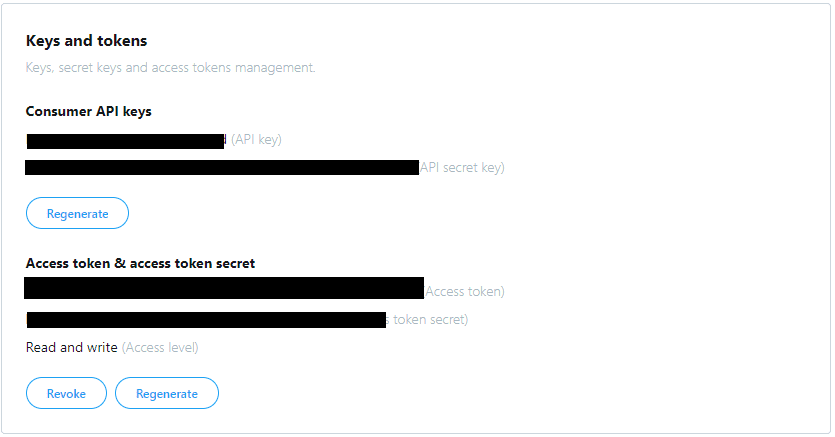Click the gray (Access level) label
Viewport: 835px width, 437px height.
[x=160, y=348]
